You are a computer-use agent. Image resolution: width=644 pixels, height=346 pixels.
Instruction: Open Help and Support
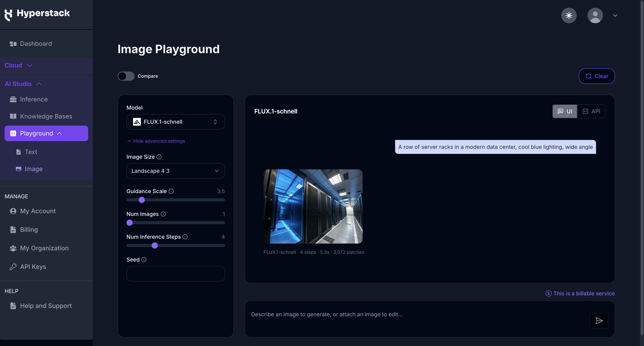(41, 306)
